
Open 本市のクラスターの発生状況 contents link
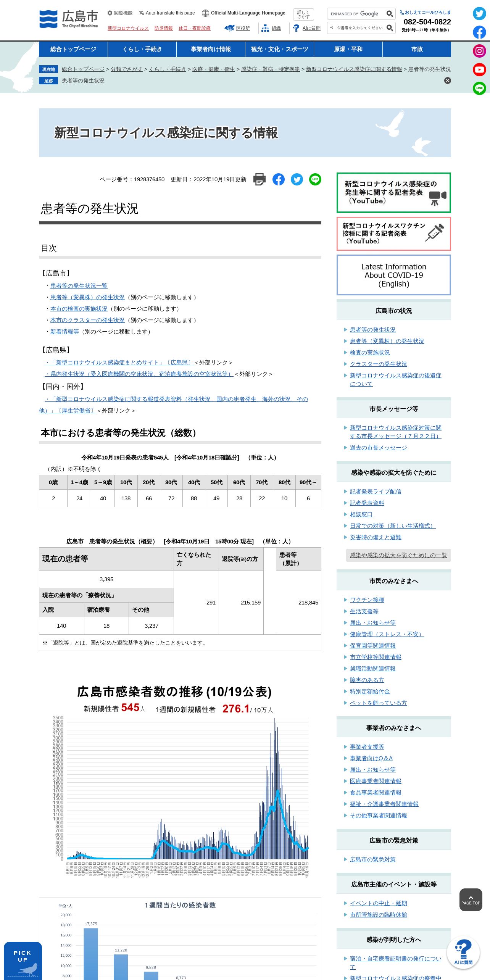point(87,320)
